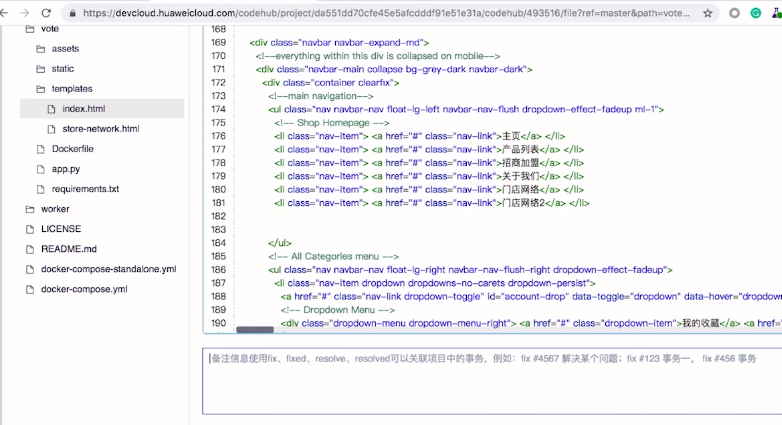Open the Dockerfile

pos(72,149)
